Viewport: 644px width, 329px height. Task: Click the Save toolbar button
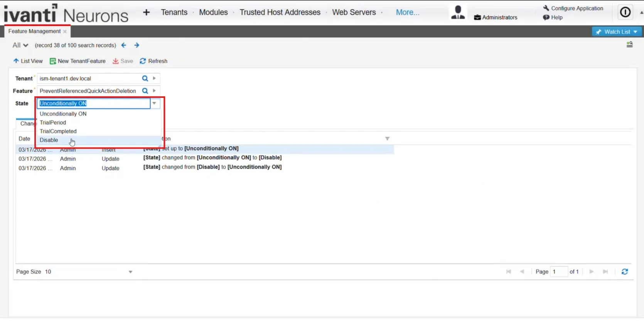[x=123, y=61]
